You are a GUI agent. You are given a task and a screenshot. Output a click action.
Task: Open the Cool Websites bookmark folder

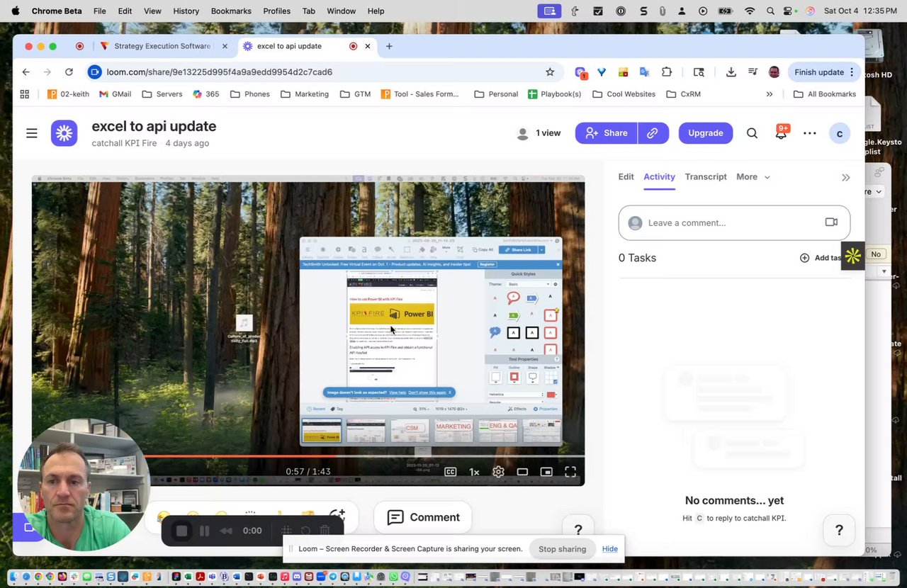tap(624, 94)
